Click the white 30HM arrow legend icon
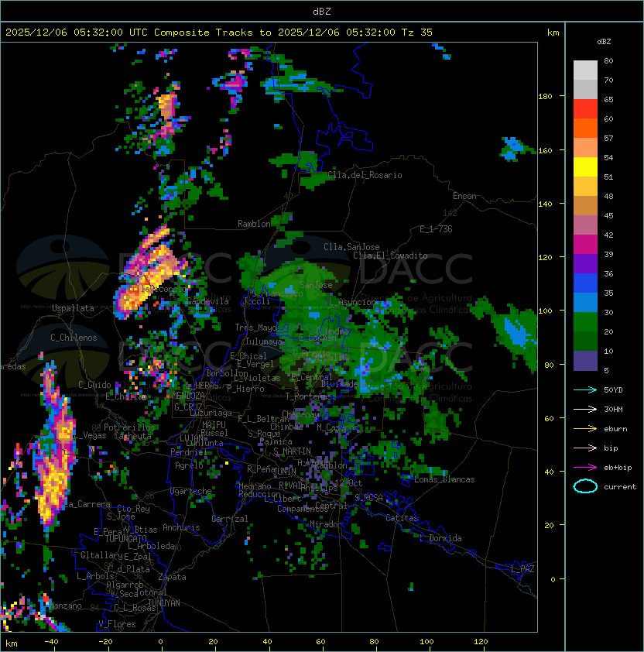Viewport: 644px width, 652px height. point(585,410)
